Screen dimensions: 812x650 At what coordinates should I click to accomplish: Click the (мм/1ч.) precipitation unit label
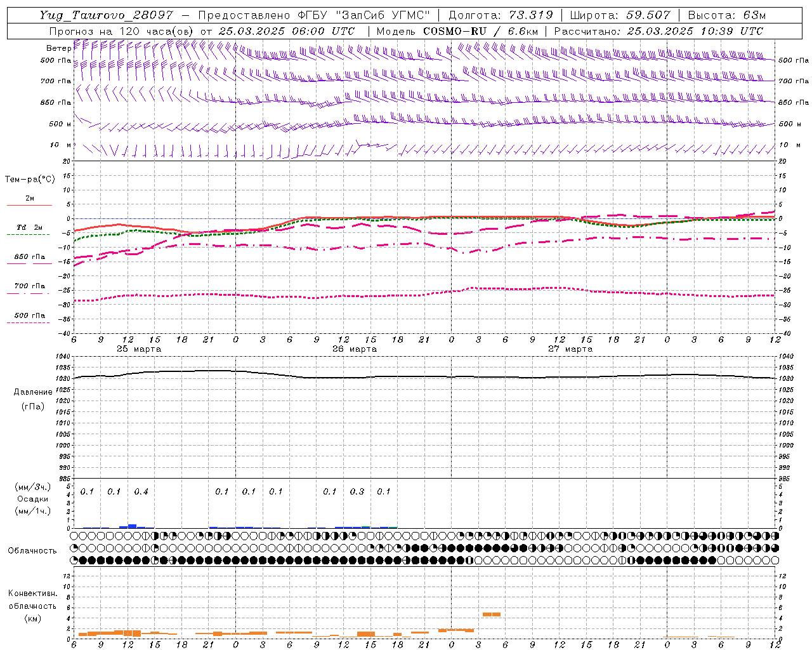pyautogui.click(x=33, y=511)
